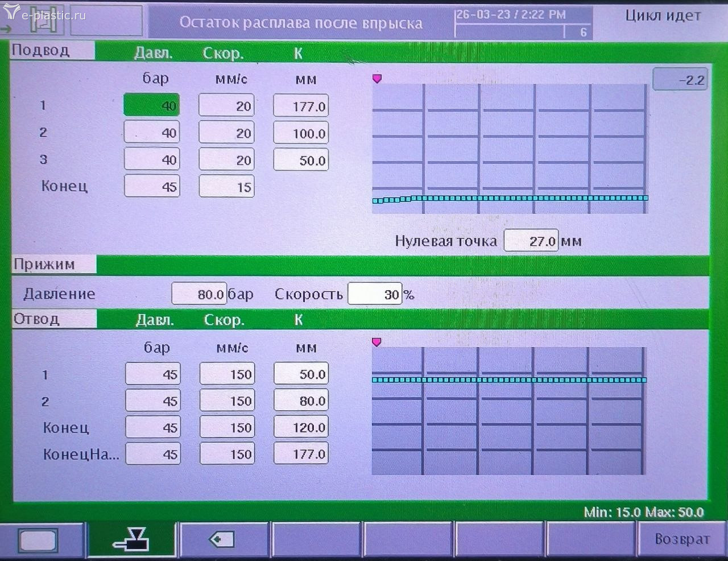
Task: Click pink marker above Подвод graph
Action: pyautogui.click(x=377, y=79)
